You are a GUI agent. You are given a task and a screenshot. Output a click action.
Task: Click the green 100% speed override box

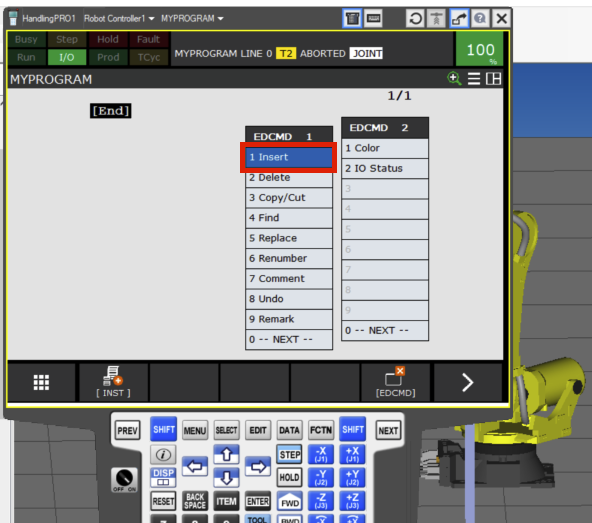479,49
